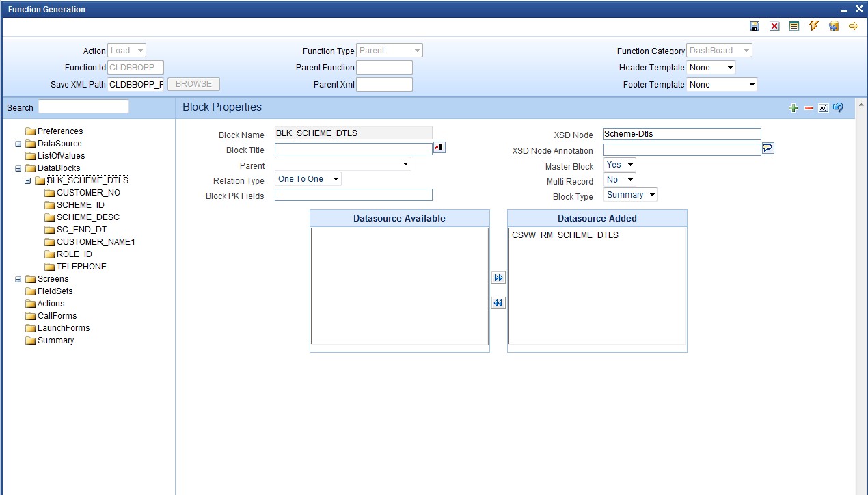Click the XSD Node Annotation comment icon

768,148
